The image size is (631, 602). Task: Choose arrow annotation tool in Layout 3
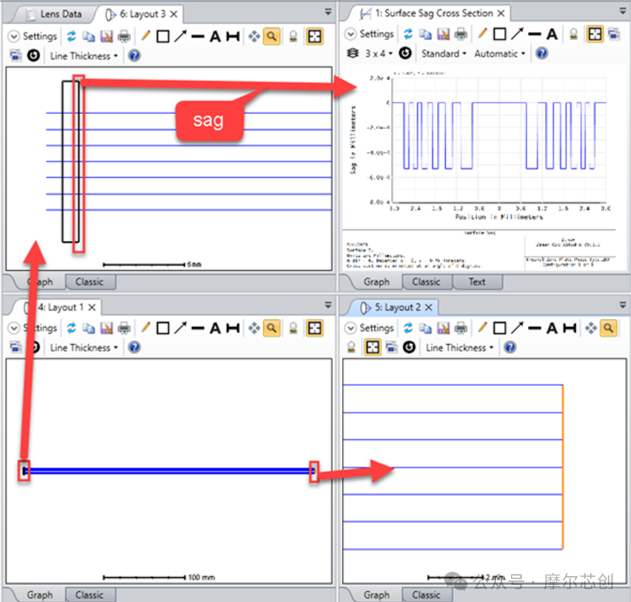180,36
